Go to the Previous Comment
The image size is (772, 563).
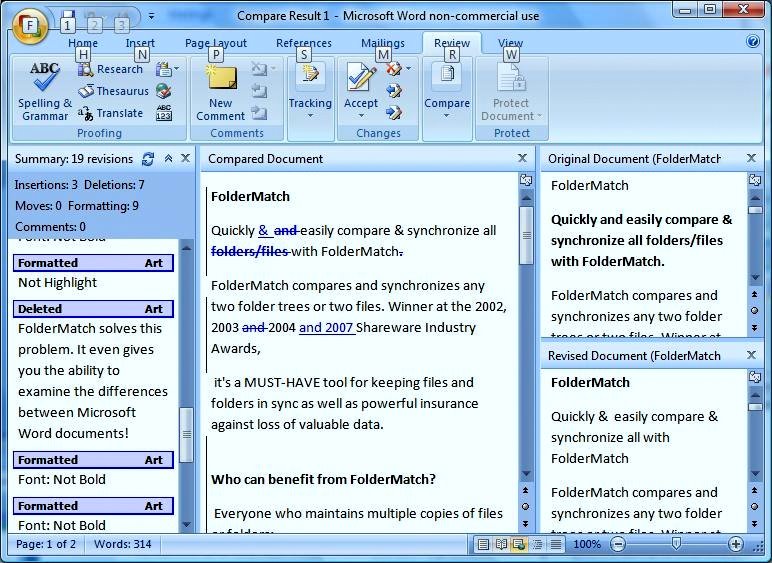coord(259,91)
